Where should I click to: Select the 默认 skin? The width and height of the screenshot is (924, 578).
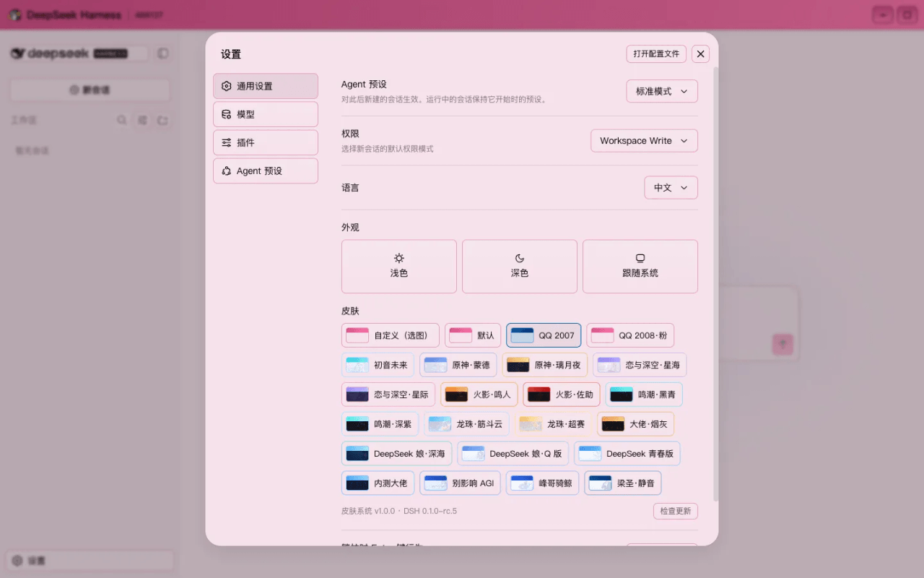click(473, 335)
